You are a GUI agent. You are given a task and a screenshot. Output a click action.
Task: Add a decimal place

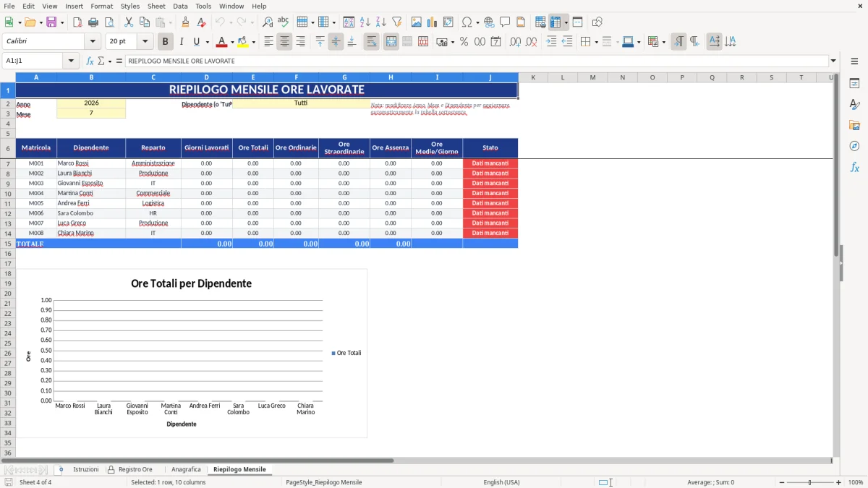(516, 42)
